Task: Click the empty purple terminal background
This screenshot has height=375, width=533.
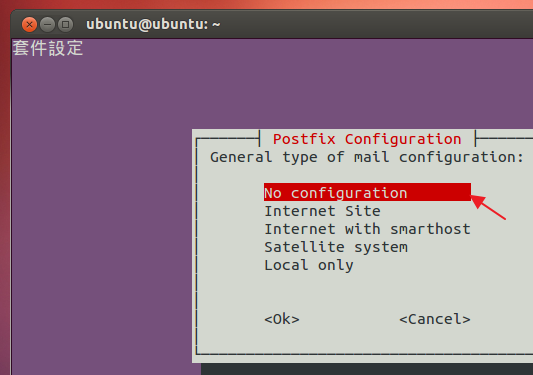Action: click(102, 204)
